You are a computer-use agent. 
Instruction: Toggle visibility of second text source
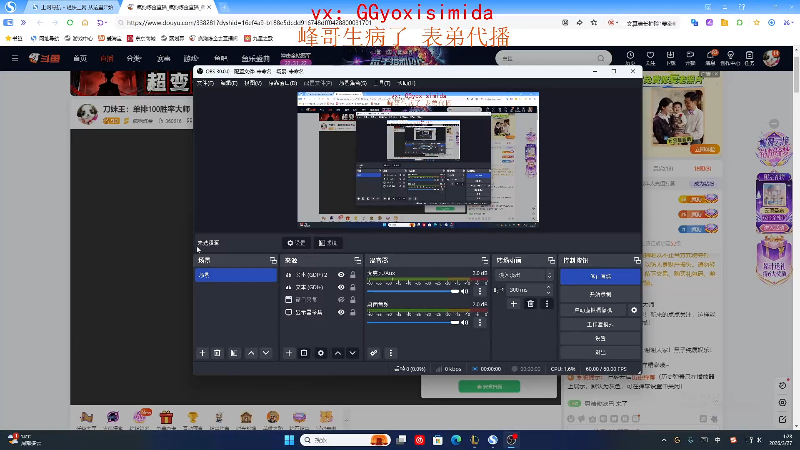[x=341, y=287]
